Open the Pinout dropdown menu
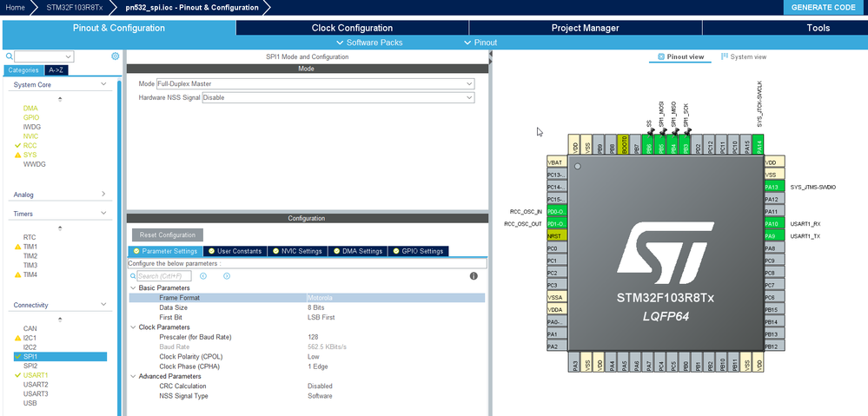The image size is (868, 416). 480,43
